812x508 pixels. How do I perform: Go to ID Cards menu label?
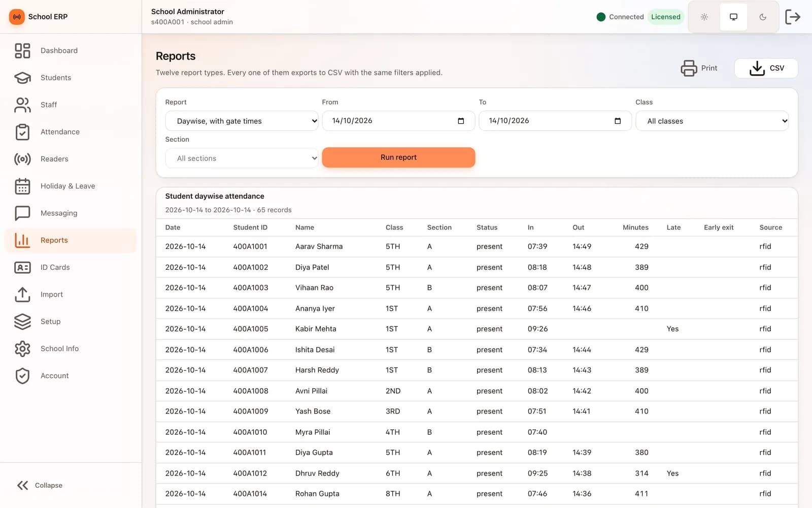pyautogui.click(x=55, y=267)
